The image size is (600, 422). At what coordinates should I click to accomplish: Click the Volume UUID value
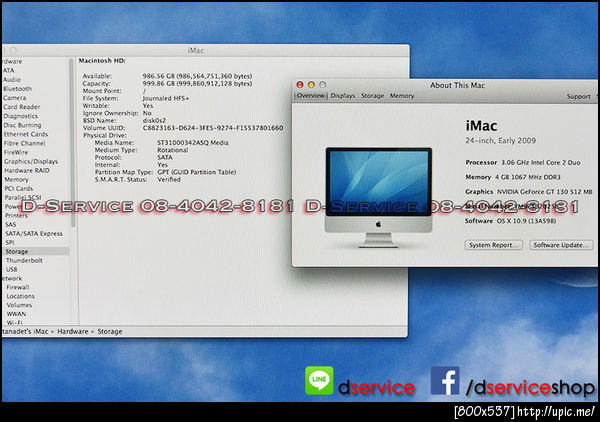[x=213, y=128]
